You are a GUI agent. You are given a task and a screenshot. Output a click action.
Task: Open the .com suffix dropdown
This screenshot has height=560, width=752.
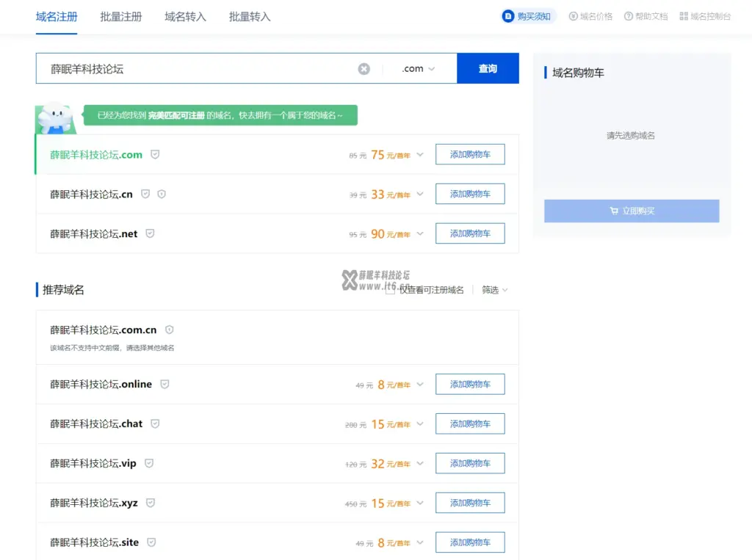pos(418,68)
